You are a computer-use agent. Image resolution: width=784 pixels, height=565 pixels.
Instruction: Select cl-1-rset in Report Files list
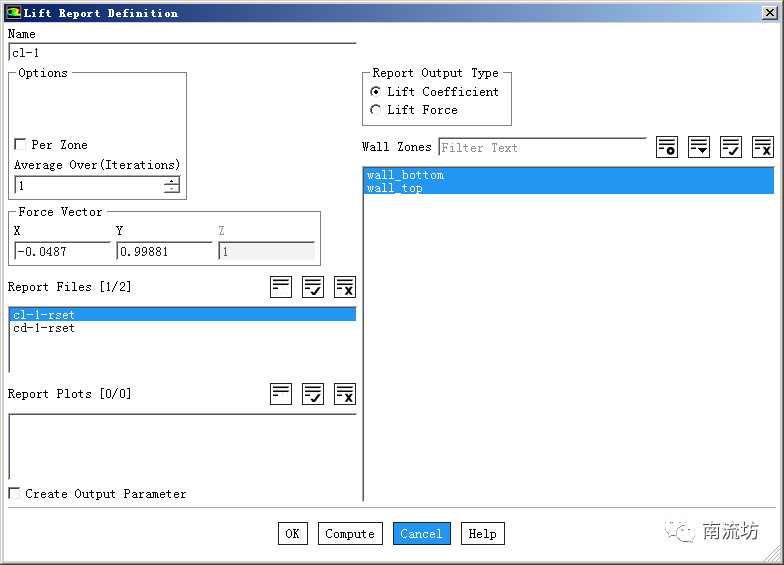(x=183, y=314)
